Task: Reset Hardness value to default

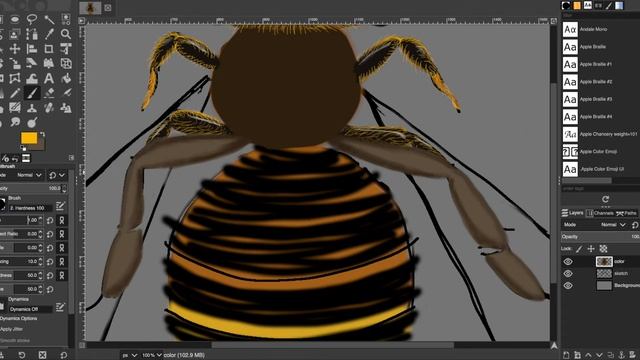Action: click(50, 276)
